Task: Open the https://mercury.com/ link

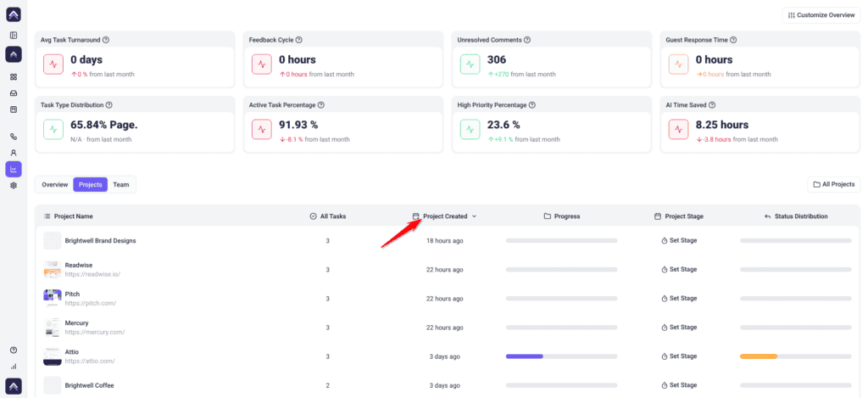Action: click(x=95, y=332)
